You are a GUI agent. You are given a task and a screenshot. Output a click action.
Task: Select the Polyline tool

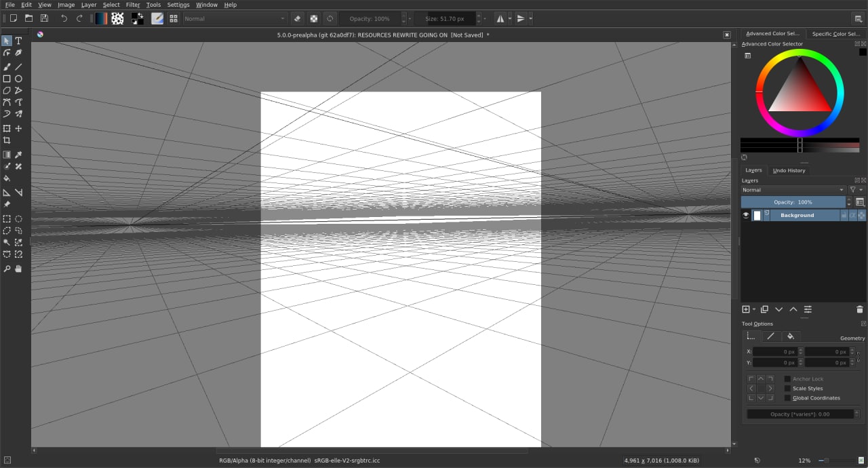point(19,90)
